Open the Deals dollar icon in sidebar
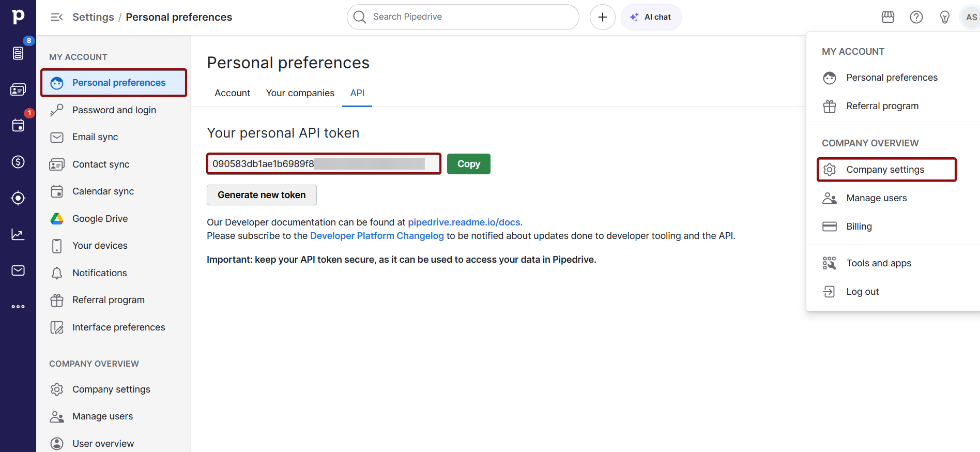The width and height of the screenshot is (980, 452). pos(18,162)
